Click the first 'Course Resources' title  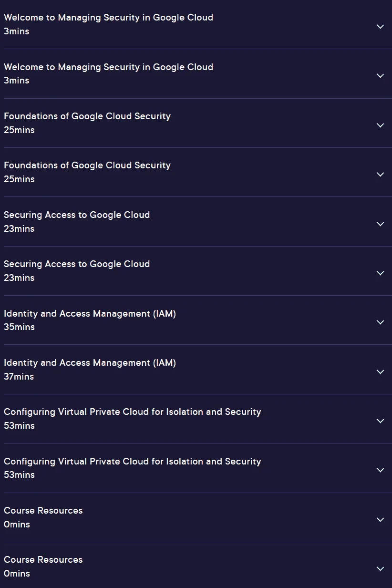(43, 511)
